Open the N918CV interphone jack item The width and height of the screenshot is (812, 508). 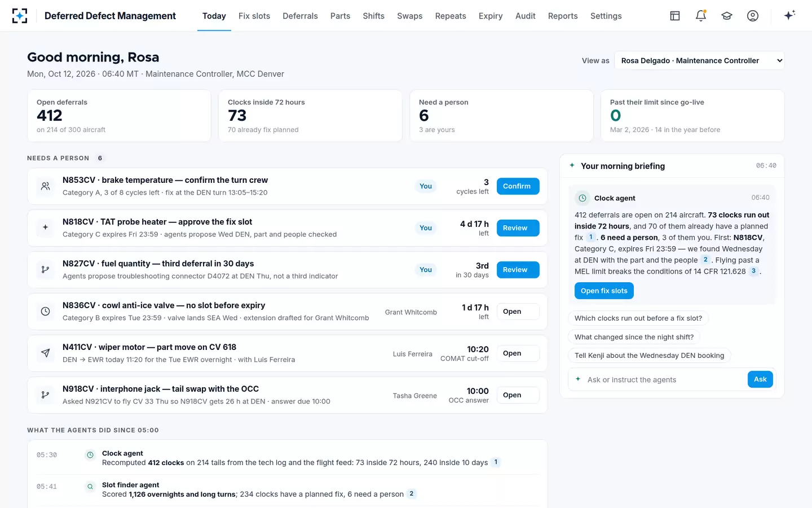point(518,395)
